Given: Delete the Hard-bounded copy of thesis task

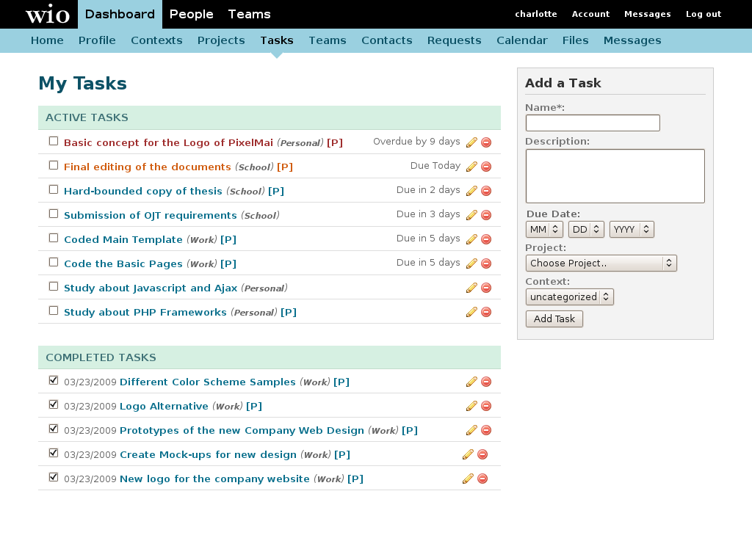Looking at the screenshot, I should click(486, 191).
